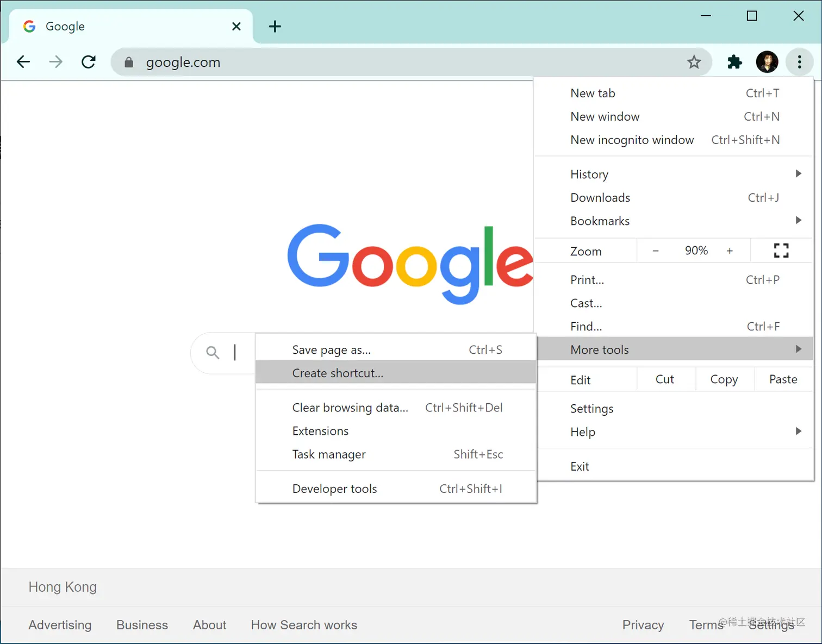Open the profile avatar menu

point(767,62)
